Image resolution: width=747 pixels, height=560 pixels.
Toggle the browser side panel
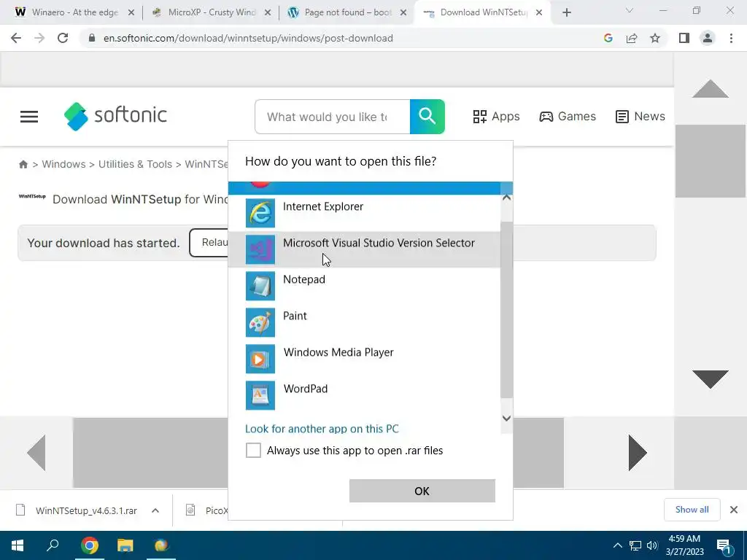point(684,38)
